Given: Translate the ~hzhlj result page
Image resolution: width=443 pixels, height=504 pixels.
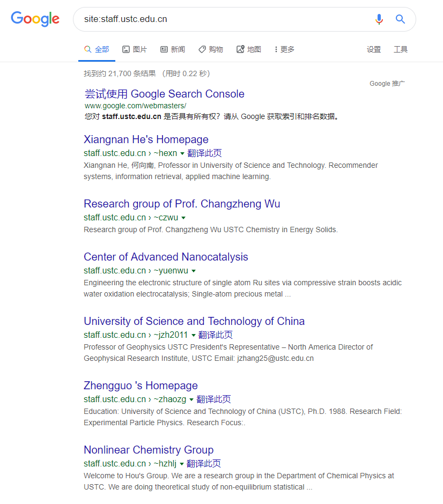Looking at the screenshot, I should [x=203, y=463].
